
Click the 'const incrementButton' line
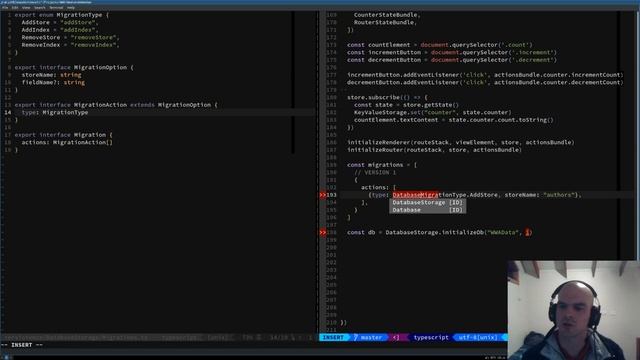point(452,52)
